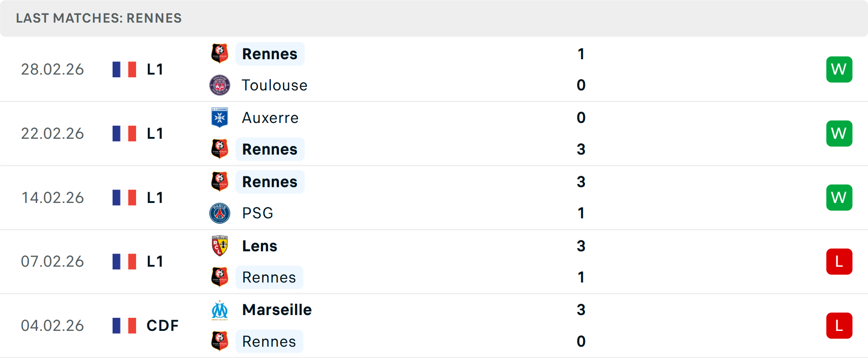Image resolution: width=868 pixels, height=358 pixels.
Task: Click the green W badge on the PSG match
Action: coord(839,197)
